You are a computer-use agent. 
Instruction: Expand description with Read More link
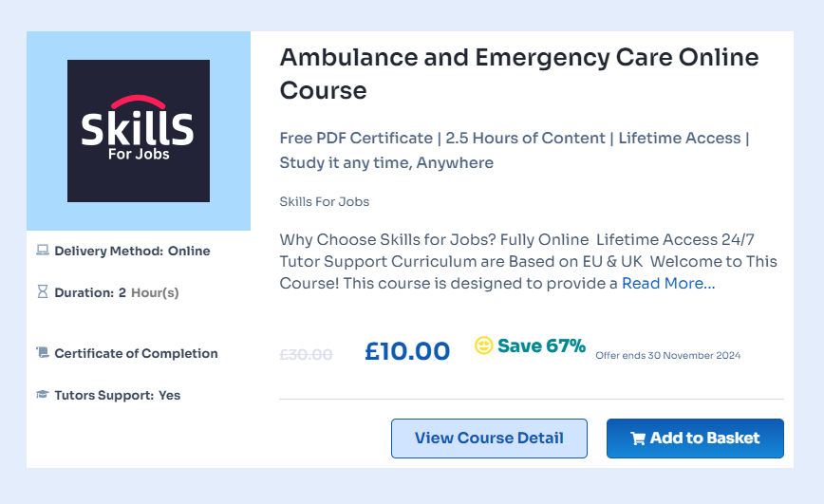coord(668,283)
